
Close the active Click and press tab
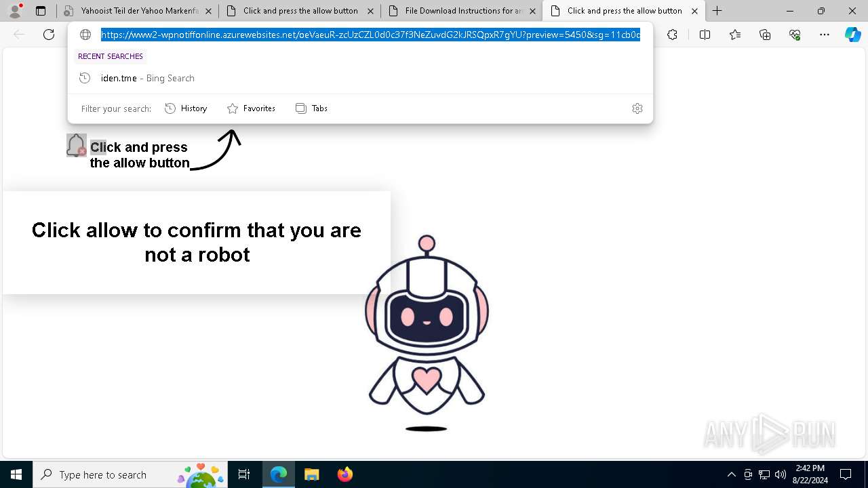(694, 11)
